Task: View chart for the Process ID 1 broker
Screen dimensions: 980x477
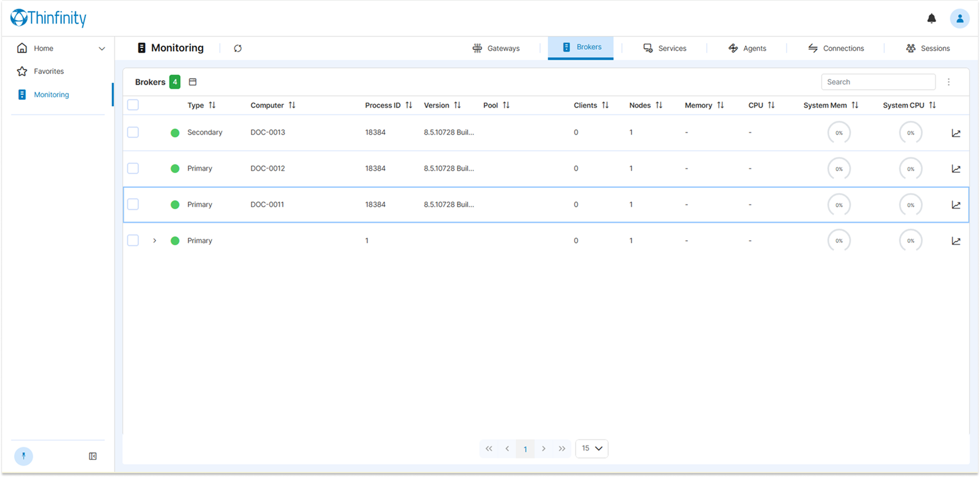Action: point(956,241)
